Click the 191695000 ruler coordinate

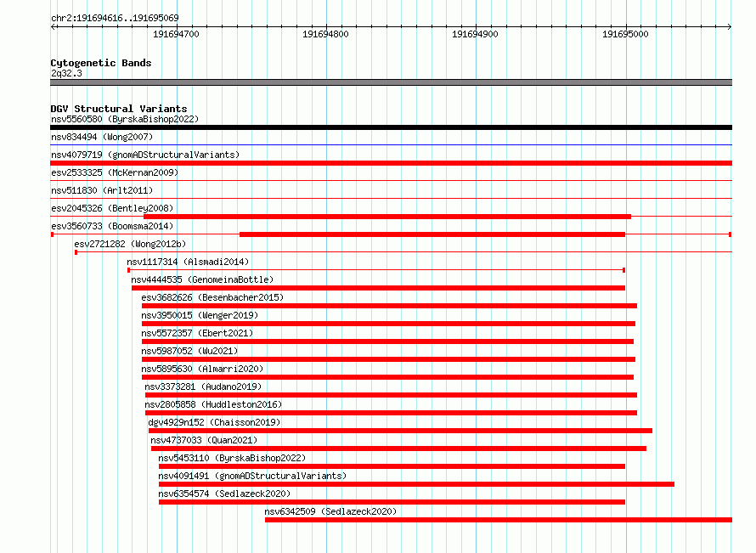[x=625, y=34]
